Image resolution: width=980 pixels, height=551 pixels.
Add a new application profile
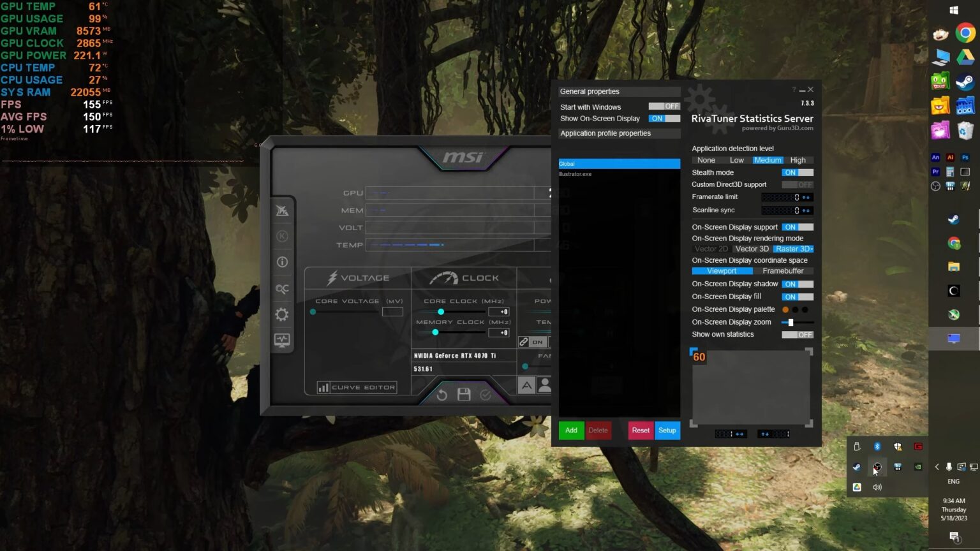click(571, 430)
